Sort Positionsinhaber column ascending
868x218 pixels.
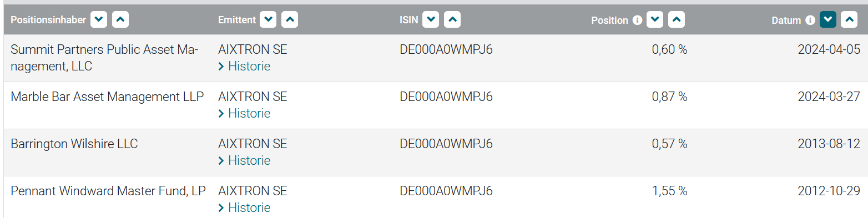pos(120,20)
